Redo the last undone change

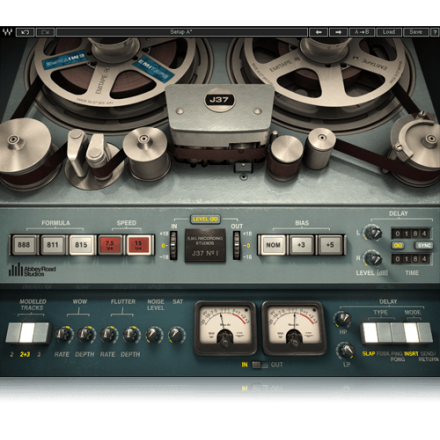pyautogui.click(x=45, y=32)
